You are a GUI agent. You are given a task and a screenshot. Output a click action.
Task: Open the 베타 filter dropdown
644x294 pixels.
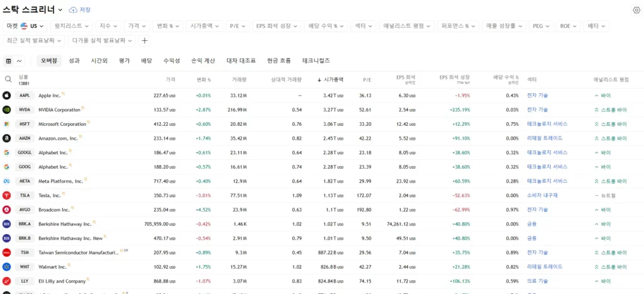click(x=596, y=26)
